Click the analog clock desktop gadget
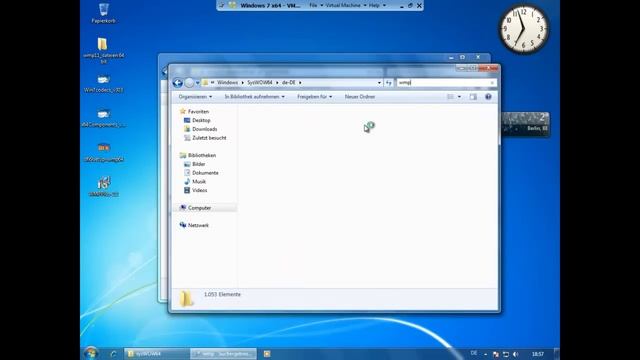 (x=524, y=29)
